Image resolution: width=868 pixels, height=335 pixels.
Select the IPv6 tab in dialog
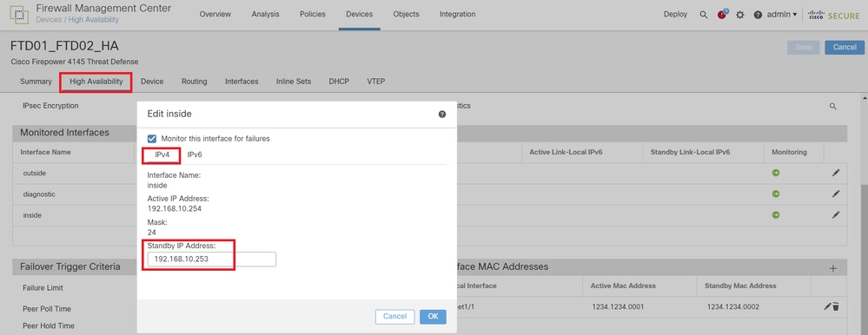point(195,154)
